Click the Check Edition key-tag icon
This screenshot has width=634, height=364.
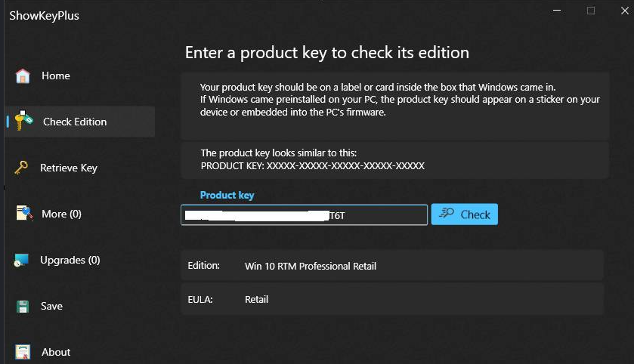[24, 121]
